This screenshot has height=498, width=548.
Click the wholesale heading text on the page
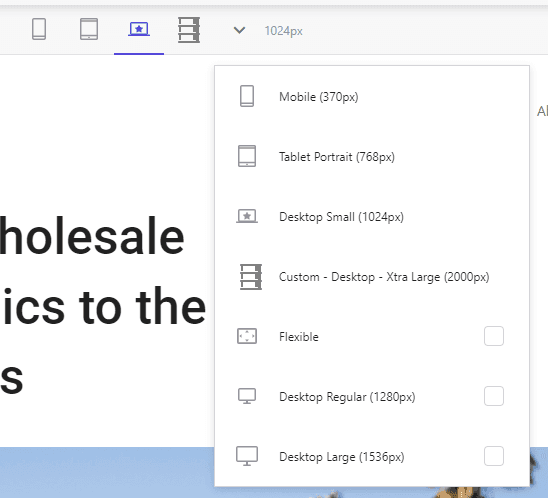(x=92, y=236)
